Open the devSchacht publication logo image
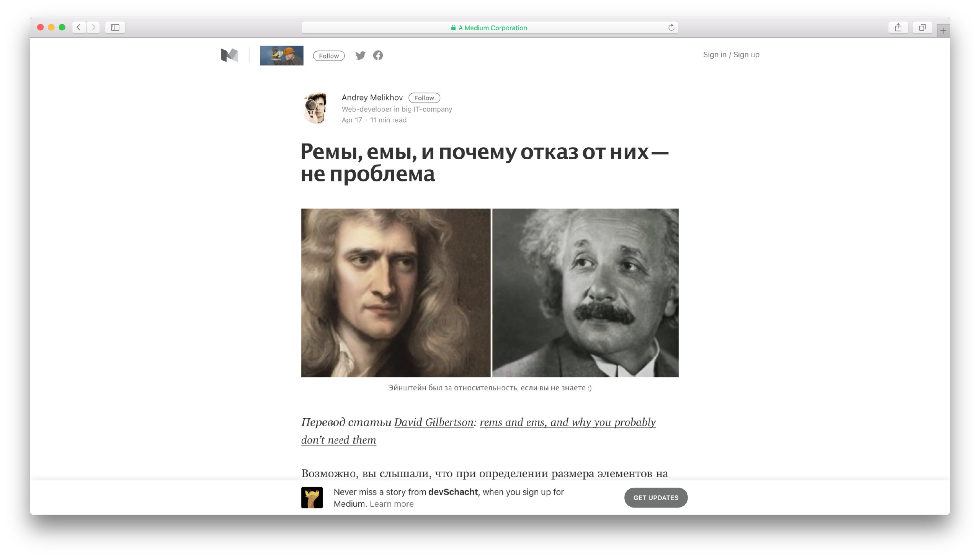 coord(281,55)
